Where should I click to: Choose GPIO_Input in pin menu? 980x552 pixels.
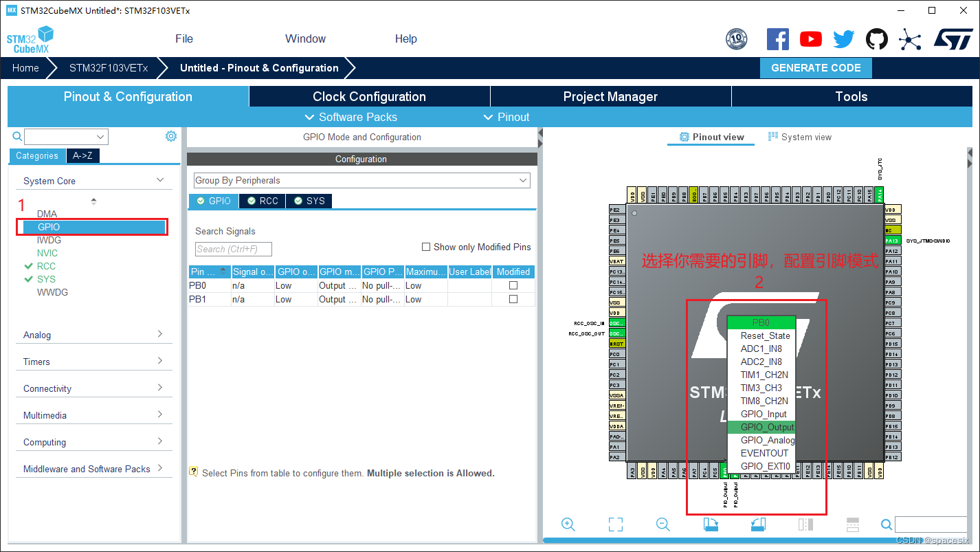click(x=761, y=414)
